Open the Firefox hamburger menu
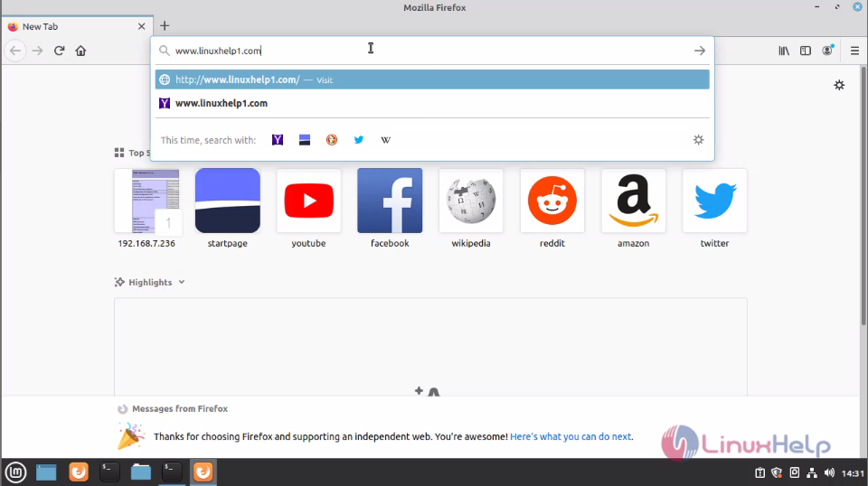 (x=854, y=51)
